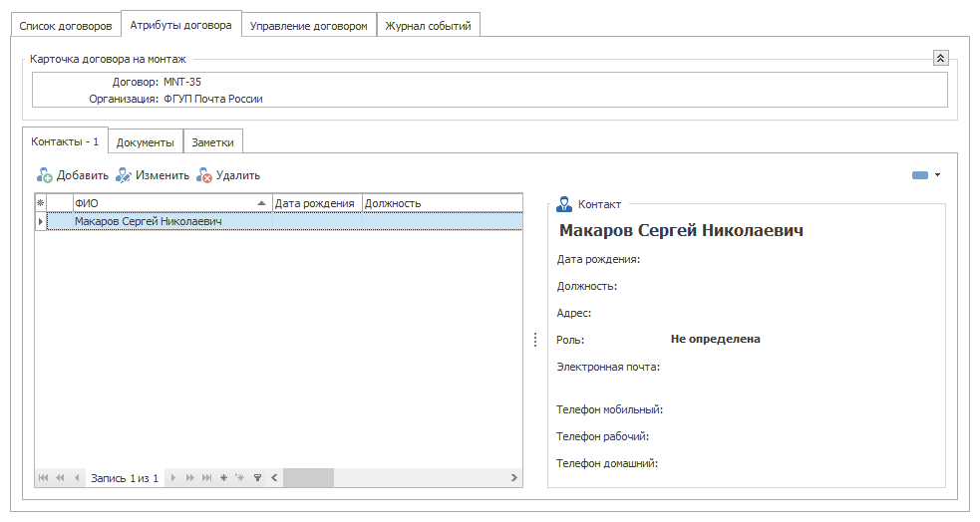The image size is (980, 522).
Task: Click the horizontal scrollbar thumb
Action: [309, 477]
